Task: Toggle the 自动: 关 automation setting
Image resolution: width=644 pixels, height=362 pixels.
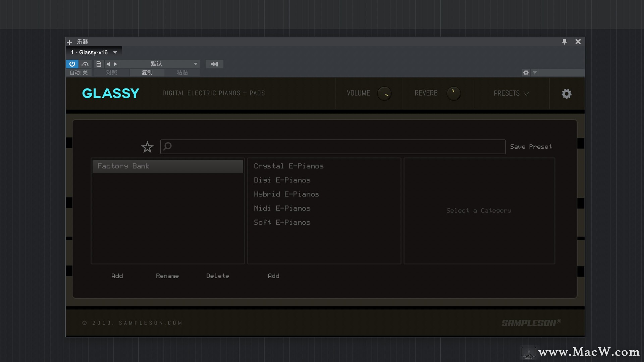Action: [78, 72]
